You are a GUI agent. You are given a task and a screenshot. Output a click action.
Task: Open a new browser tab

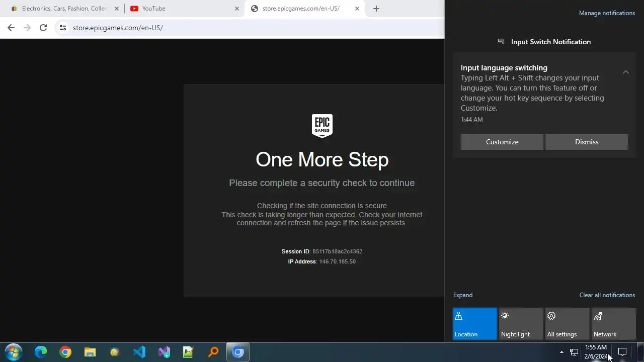[x=376, y=9]
